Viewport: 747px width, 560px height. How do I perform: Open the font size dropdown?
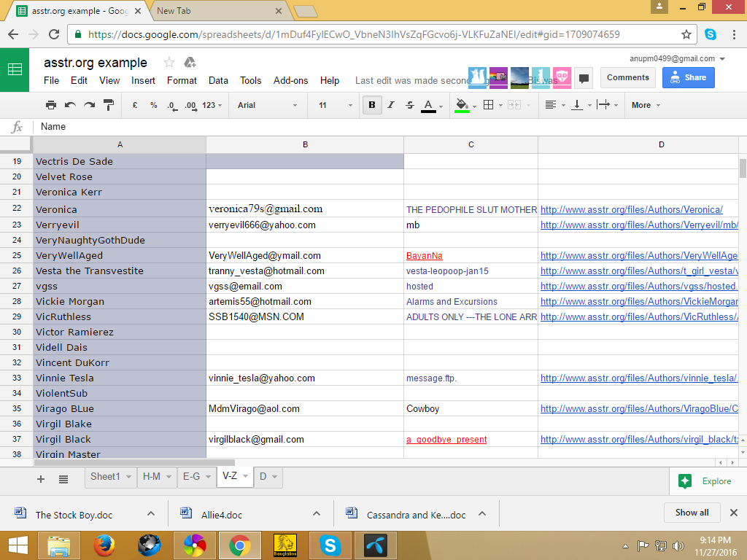click(336, 105)
